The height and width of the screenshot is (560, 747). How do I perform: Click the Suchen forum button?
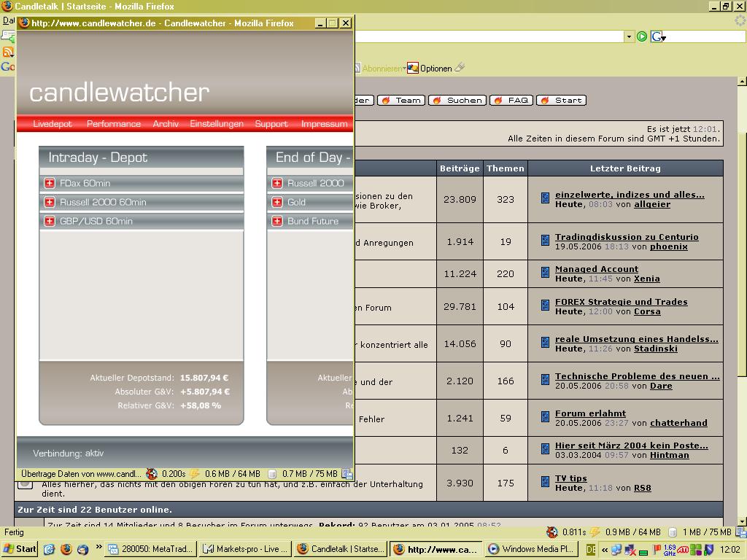(x=457, y=100)
